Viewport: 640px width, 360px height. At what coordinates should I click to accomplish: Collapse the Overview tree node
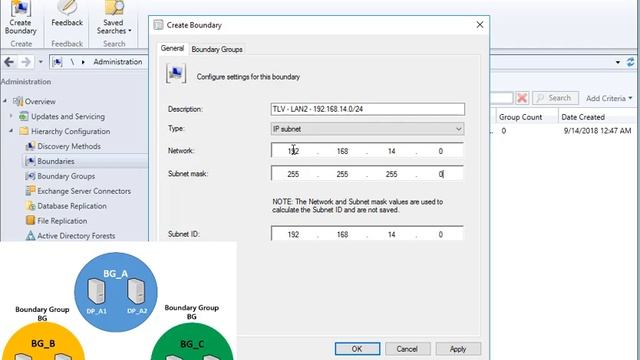(5, 101)
